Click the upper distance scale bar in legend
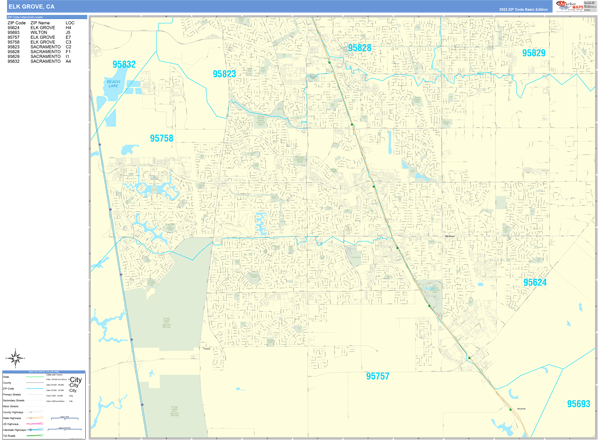Image resolution: width=600 pixels, height=440 pixels. [x=65, y=418]
